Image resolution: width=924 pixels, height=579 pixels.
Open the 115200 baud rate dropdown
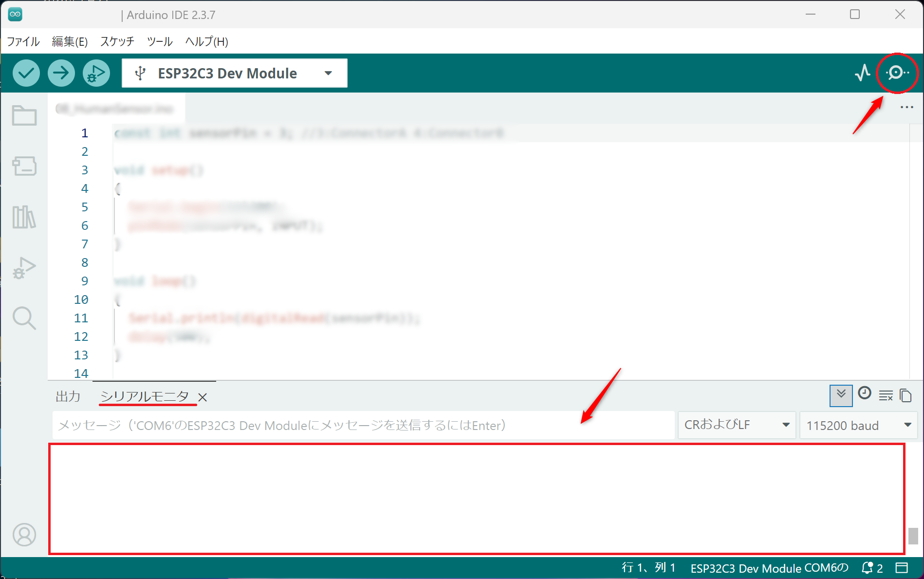(x=858, y=425)
